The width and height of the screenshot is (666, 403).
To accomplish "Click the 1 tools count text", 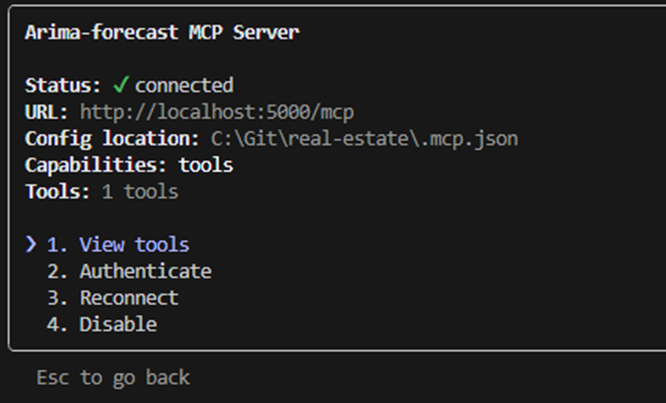I will point(140,191).
